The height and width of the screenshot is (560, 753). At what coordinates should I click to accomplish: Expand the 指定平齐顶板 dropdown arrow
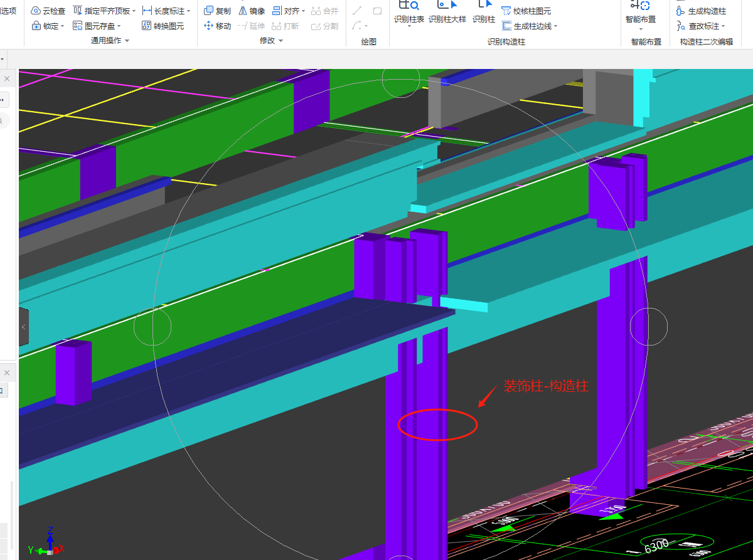point(134,11)
